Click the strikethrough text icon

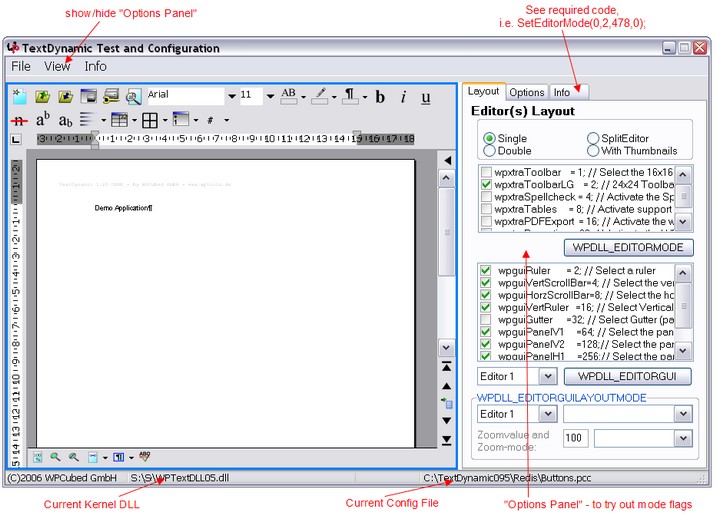coord(19,120)
